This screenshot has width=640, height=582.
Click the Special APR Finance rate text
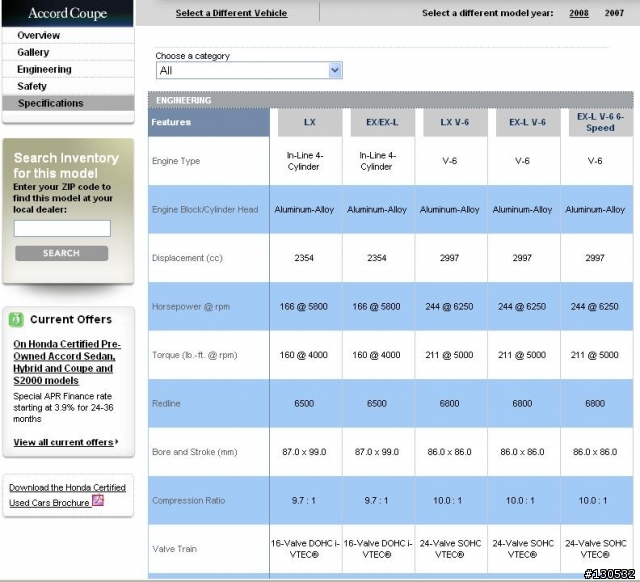point(63,407)
